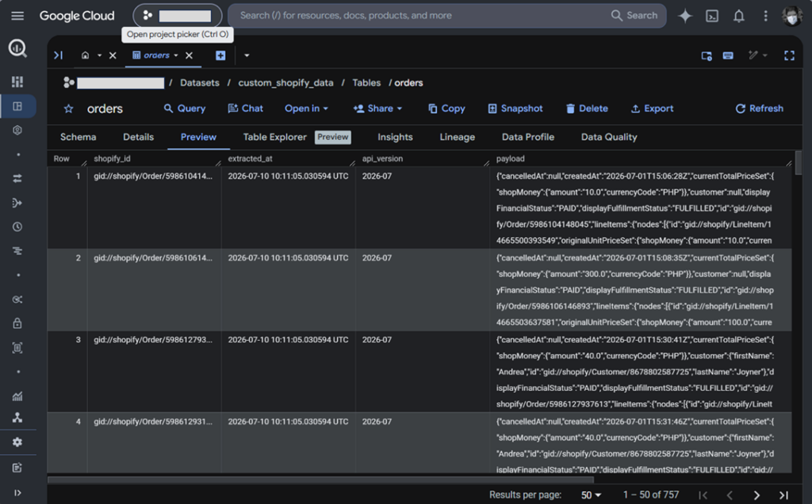Image resolution: width=812 pixels, height=504 pixels.
Task: Close the orders tab
Action: [x=189, y=55]
